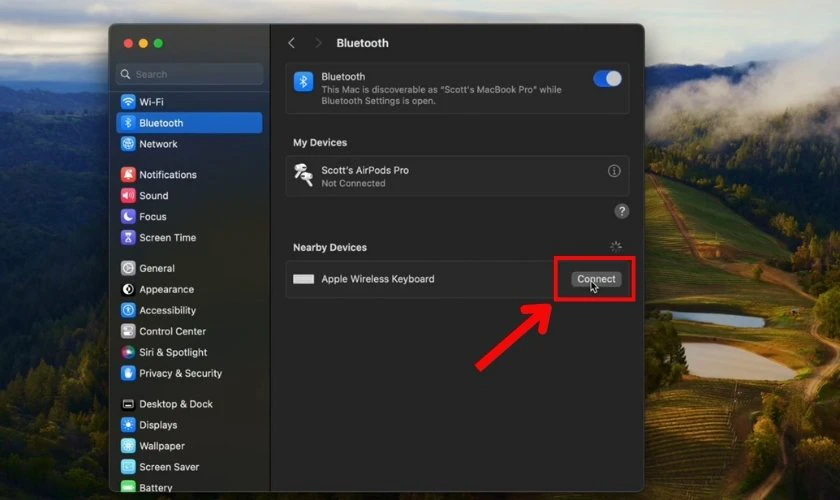
Task: Minimize window with the yellow button
Action: click(143, 43)
